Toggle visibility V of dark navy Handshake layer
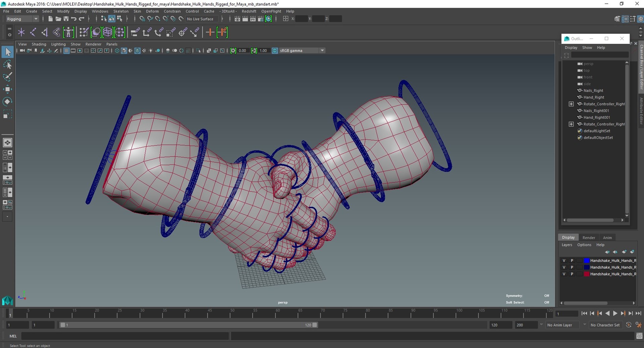 [x=564, y=267]
